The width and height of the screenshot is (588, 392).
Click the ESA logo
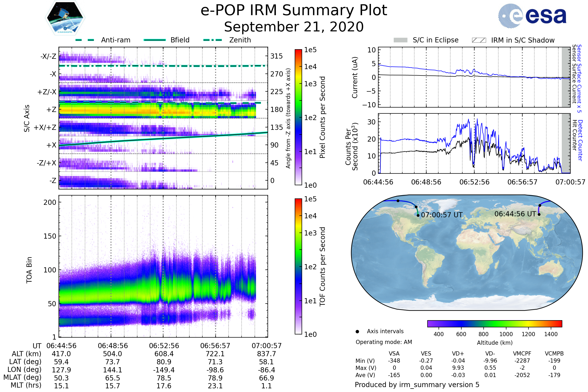coord(532,16)
